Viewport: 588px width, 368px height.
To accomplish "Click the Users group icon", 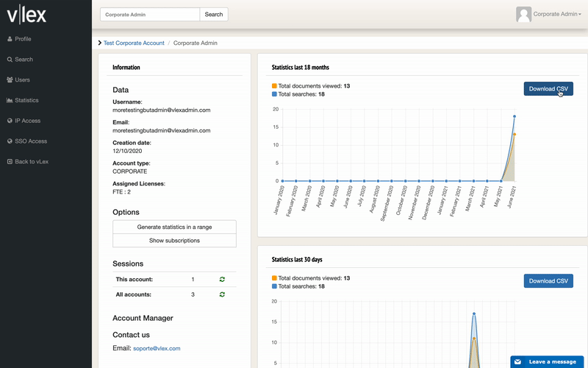I will click(10, 79).
